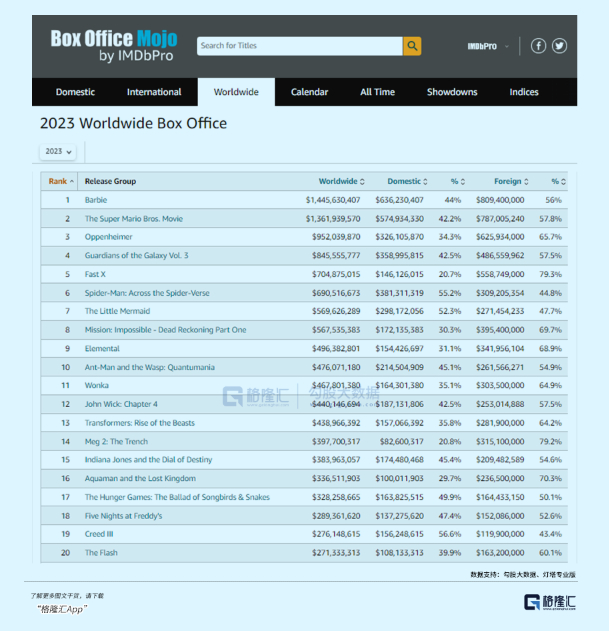Image resolution: width=609 pixels, height=631 pixels.
Task: Click Creed III domestic percent 56.6%
Action: 450,534
